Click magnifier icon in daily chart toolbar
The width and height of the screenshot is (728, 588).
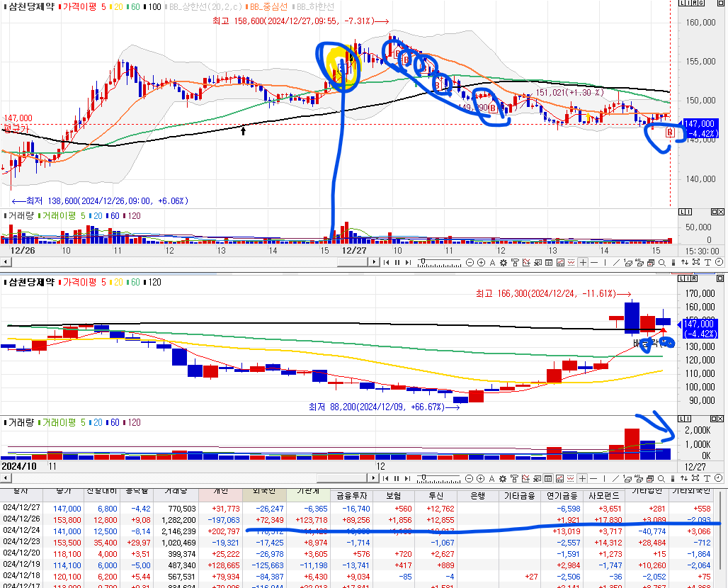click(x=661, y=478)
